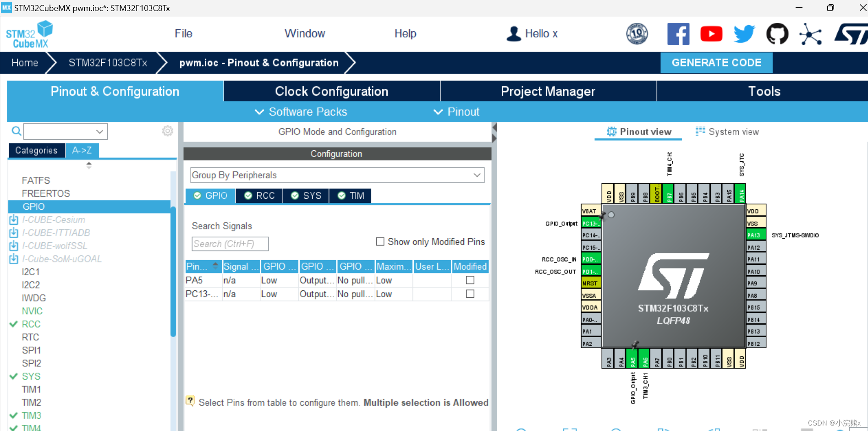Viewport: 868px width, 431px height.
Task: Select the PA13 pin on the chip
Action: click(756, 235)
